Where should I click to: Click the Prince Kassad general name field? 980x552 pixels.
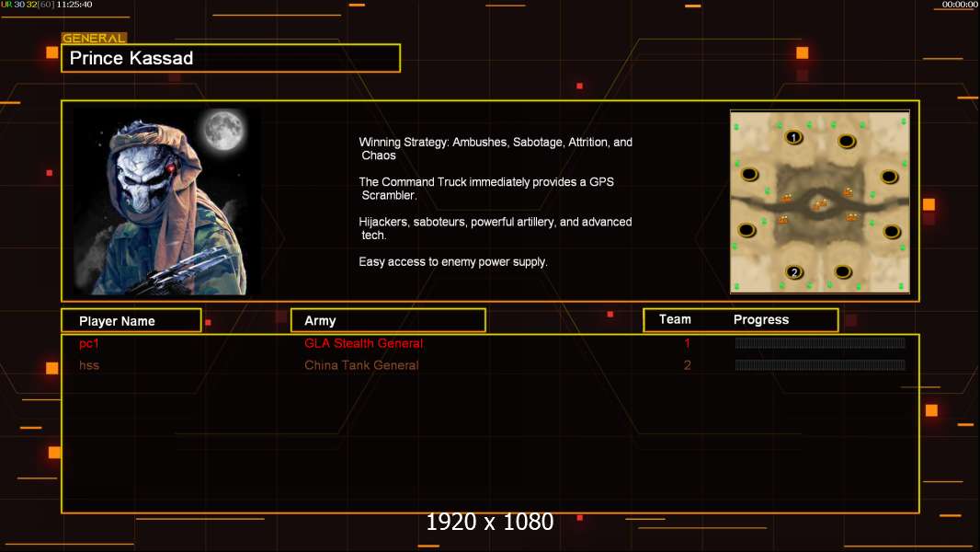tap(231, 58)
